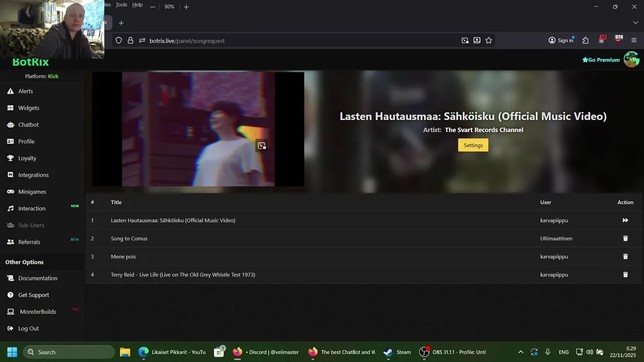Select the Mene pois row title
Screen dimensions: 644x362
[x=123, y=256]
